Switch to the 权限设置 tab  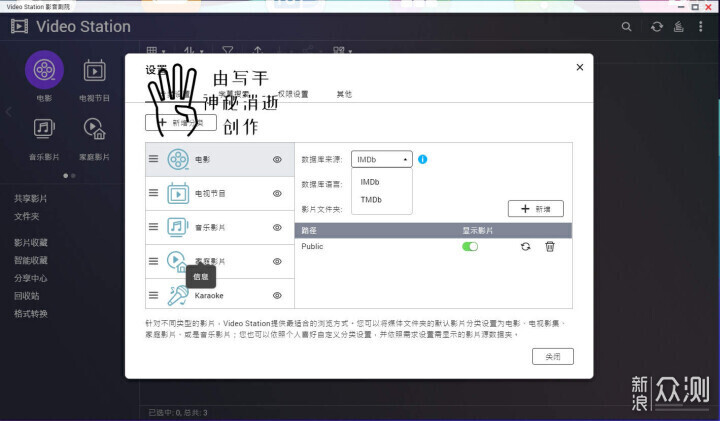293,94
